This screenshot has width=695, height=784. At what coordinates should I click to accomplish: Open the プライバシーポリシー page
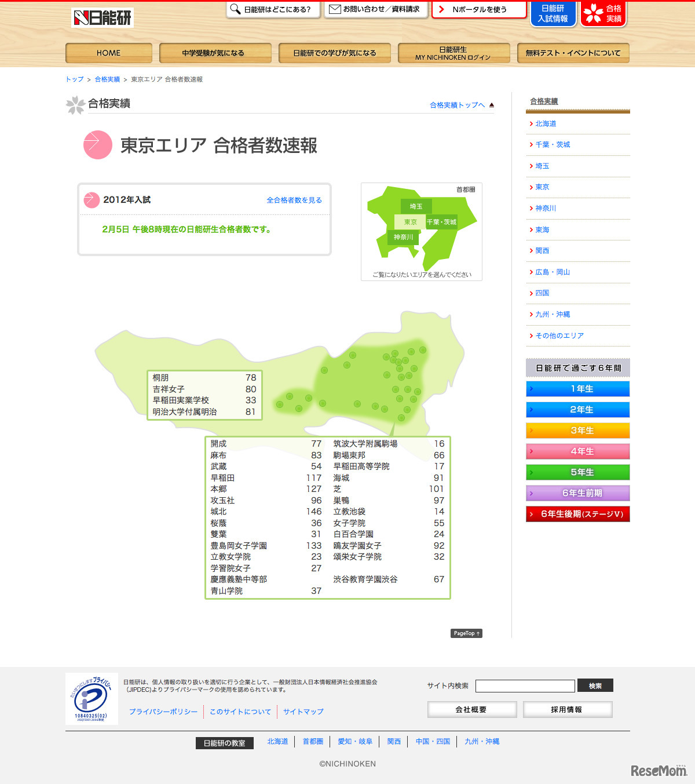[x=163, y=712]
